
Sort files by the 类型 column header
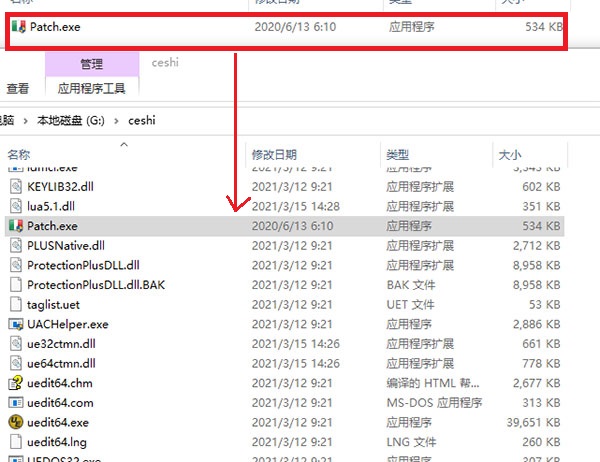397,155
